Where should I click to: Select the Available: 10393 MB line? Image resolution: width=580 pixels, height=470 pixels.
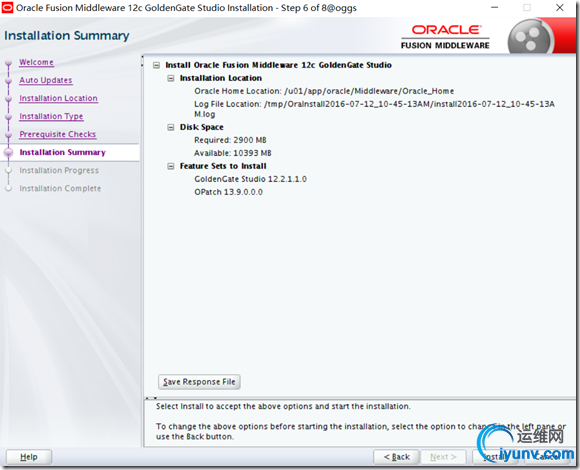[x=233, y=153]
